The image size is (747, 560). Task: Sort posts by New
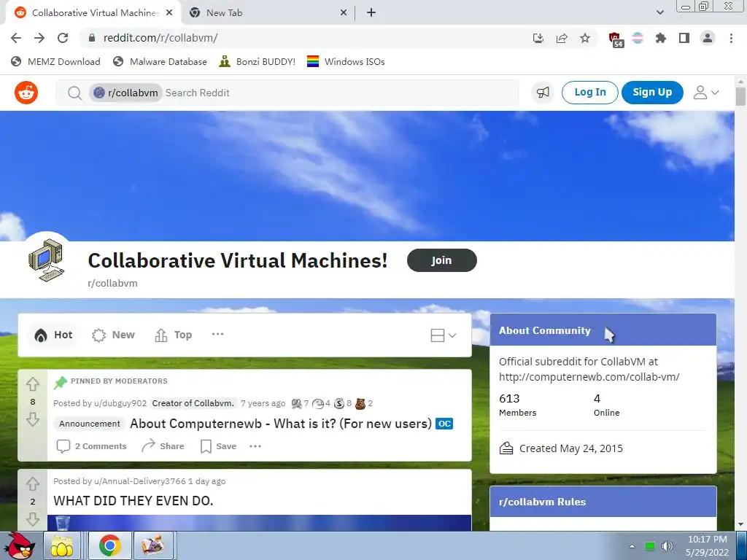113,335
